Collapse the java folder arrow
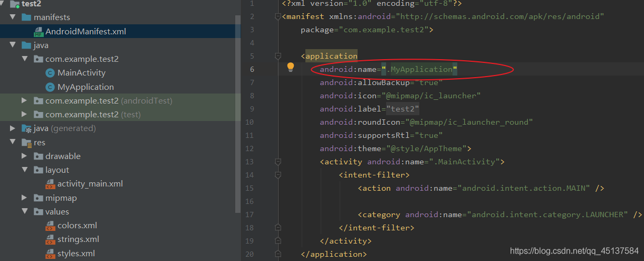The image size is (644, 261). point(13,45)
